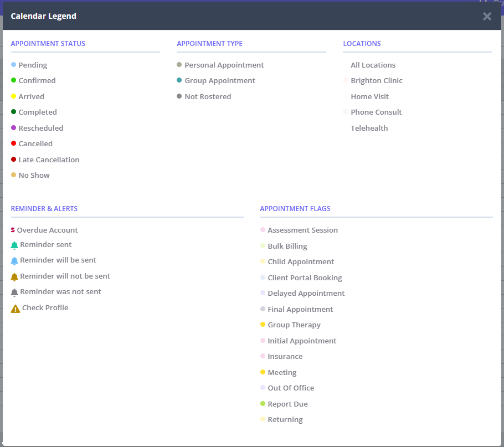The image size is (504, 447).
Task: Close the Calendar Legend dialog
Action: pyautogui.click(x=487, y=16)
